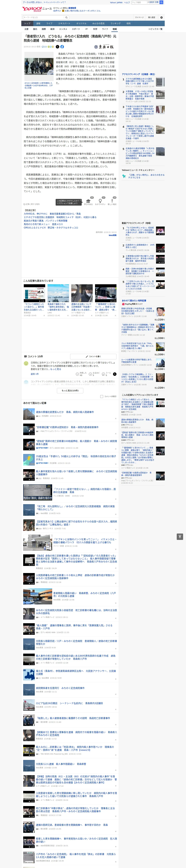
Task: Open the 地域 category
Action: click(x=114, y=29)
